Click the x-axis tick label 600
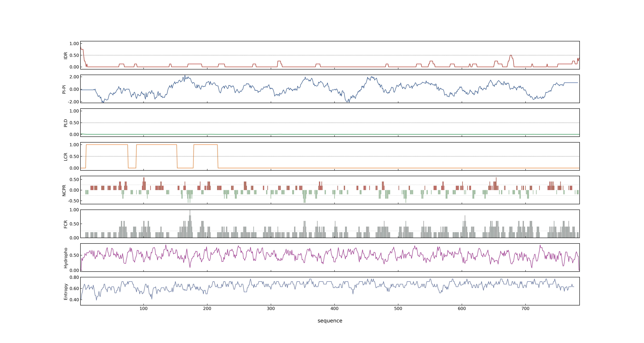The height and width of the screenshot is (343, 644). pos(462,309)
